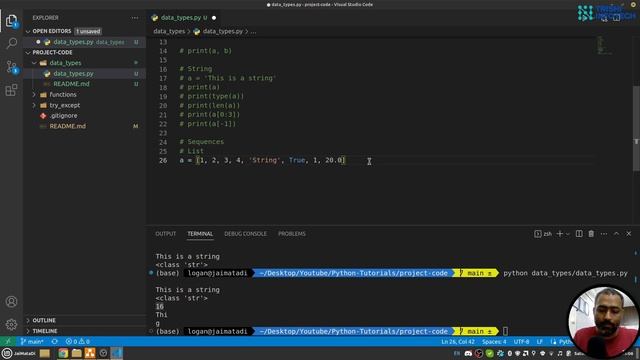Open README.md inside data_types folder

click(x=71, y=84)
